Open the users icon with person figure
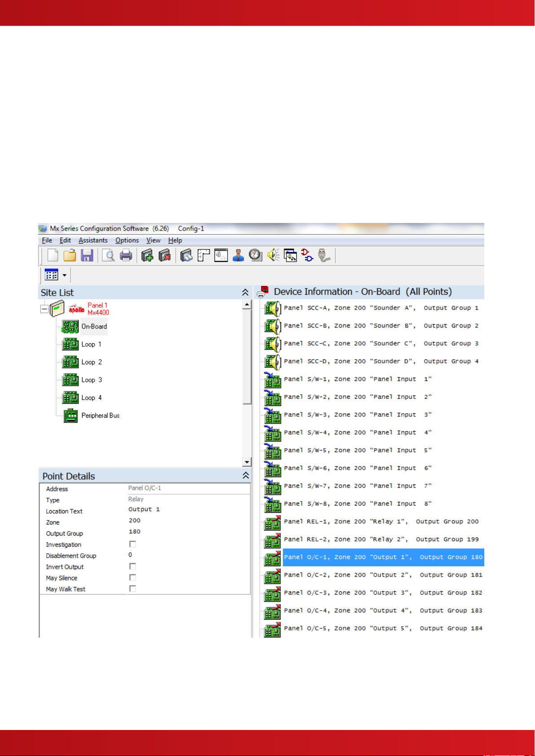 tap(238, 256)
